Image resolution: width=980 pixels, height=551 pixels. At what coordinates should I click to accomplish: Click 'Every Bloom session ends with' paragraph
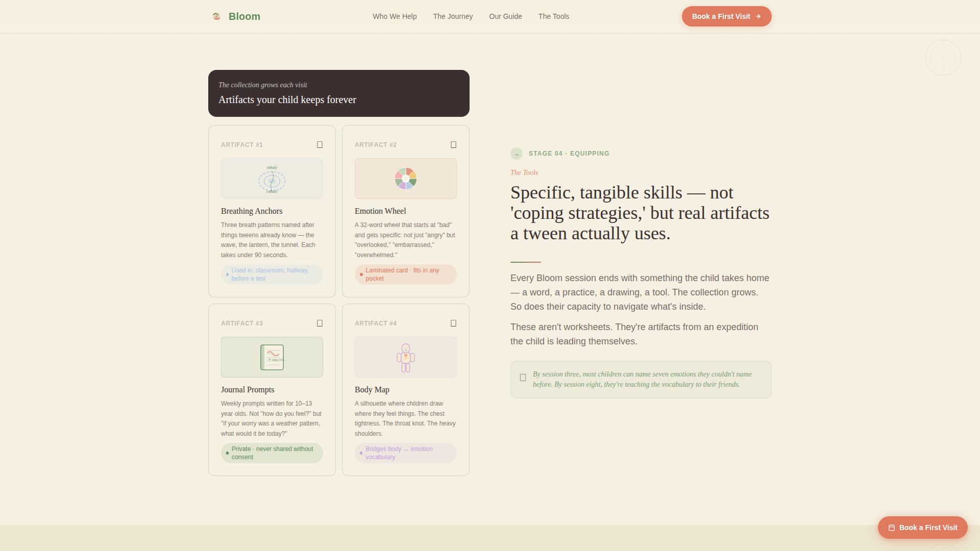(x=640, y=292)
